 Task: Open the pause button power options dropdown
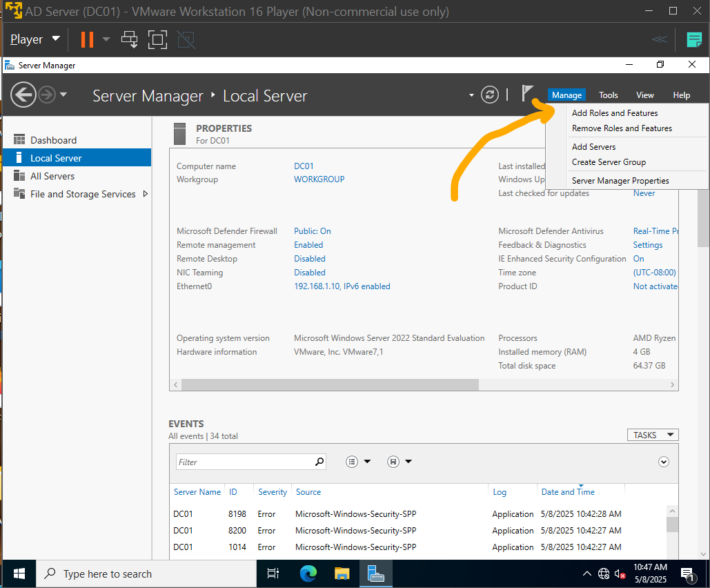(106, 39)
